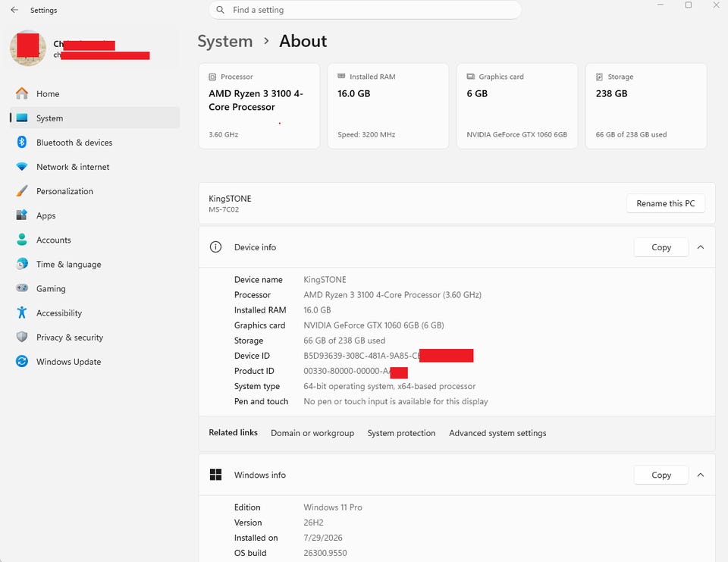Collapse the Device info section chevron
Viewport: 728px width, 562px height.
701,247
